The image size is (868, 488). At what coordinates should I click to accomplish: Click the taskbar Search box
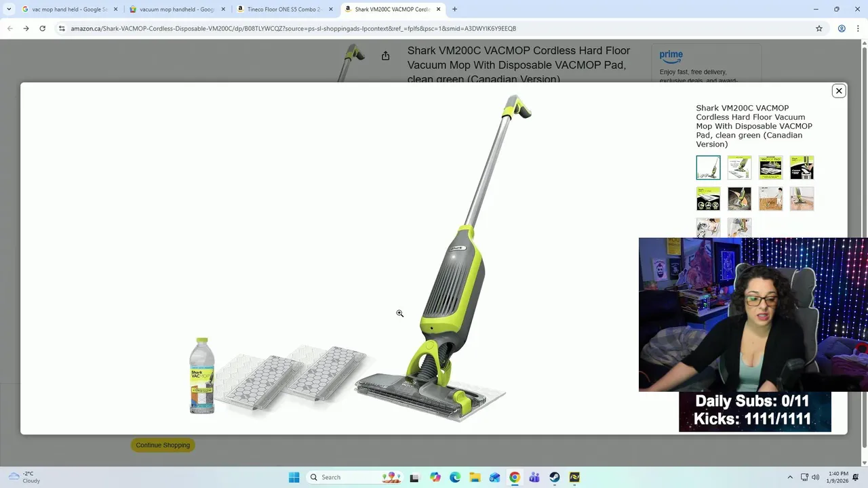pyautogui.click(x=355, y=477)
